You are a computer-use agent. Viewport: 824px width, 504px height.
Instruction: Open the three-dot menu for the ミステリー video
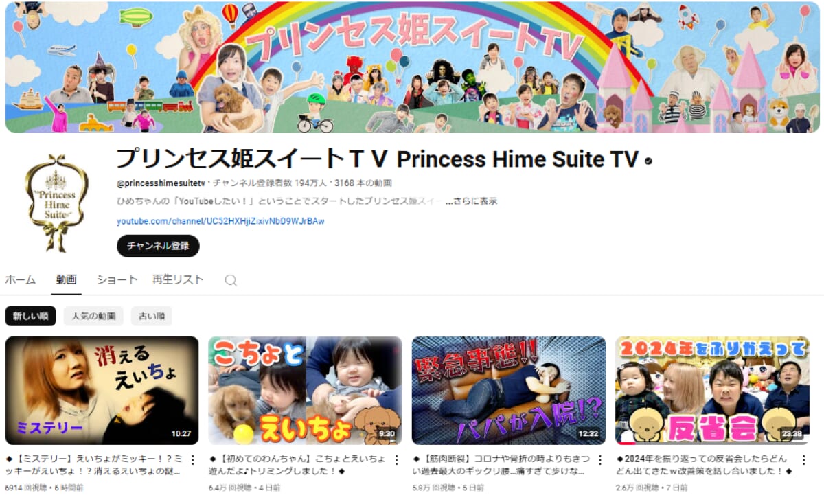click(193, 459)
